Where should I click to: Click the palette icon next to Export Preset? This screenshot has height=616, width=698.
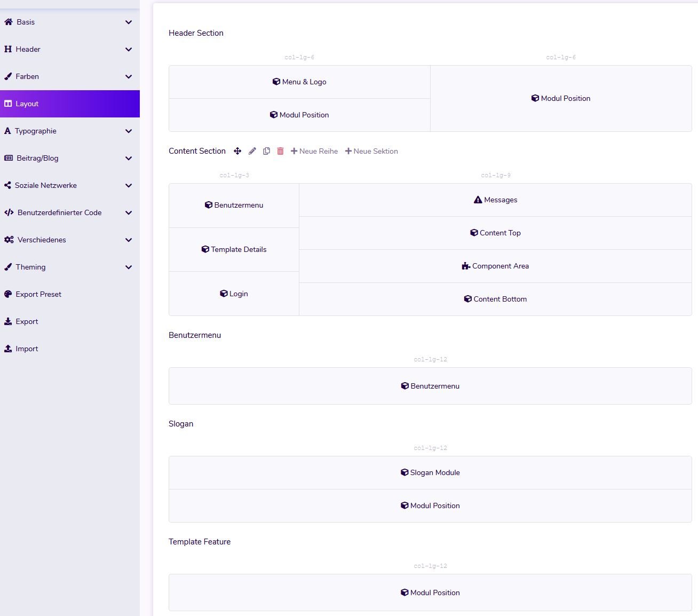tap(8, 294)
